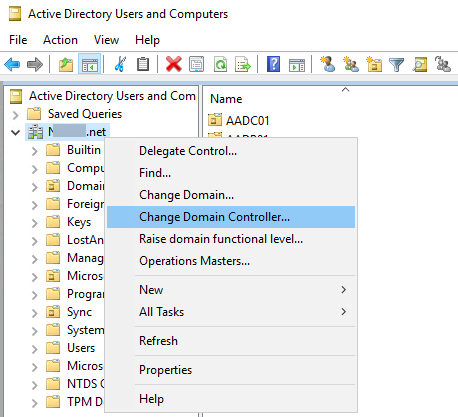Viewport: 458px width, 417px height.
Task: Expand the Users container
Action: (x=34, y=349)
